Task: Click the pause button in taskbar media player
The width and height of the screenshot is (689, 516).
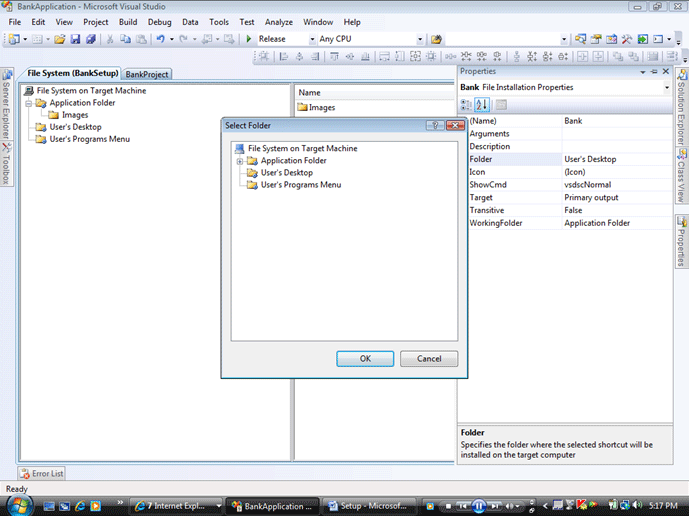Action: [x=479, y=506]
